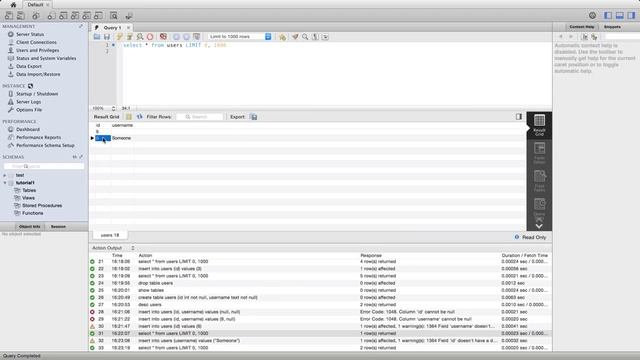Image resolution: width=640 pixels, height=360 pixels.
Task: Create a new function from main toolbar
Action: (x=98, y=16)
